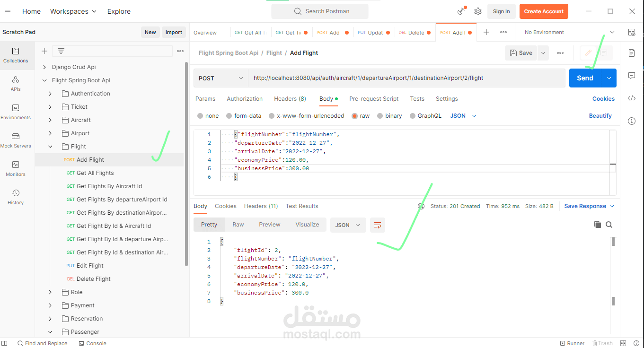Open the Save button dropdown arrow

tap(543, 53)
